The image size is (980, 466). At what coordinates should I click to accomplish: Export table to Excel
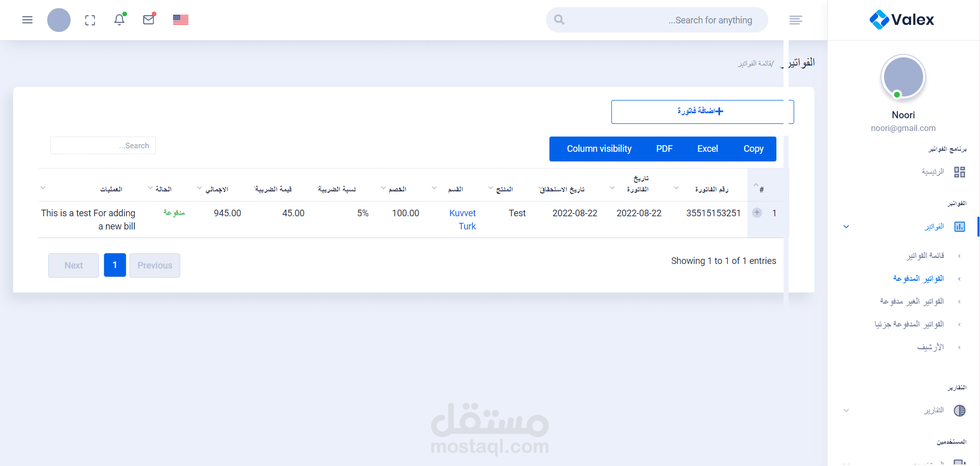click(707, 149)
